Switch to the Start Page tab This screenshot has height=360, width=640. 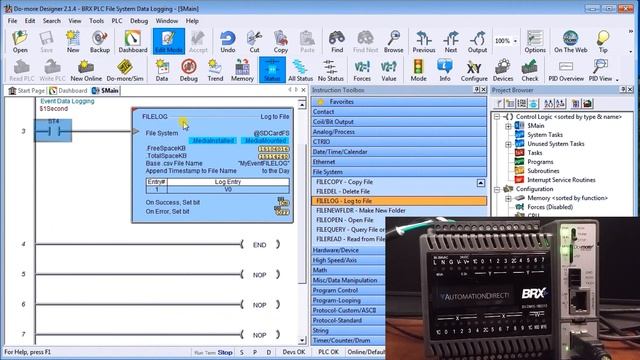[x=26, y=91]
